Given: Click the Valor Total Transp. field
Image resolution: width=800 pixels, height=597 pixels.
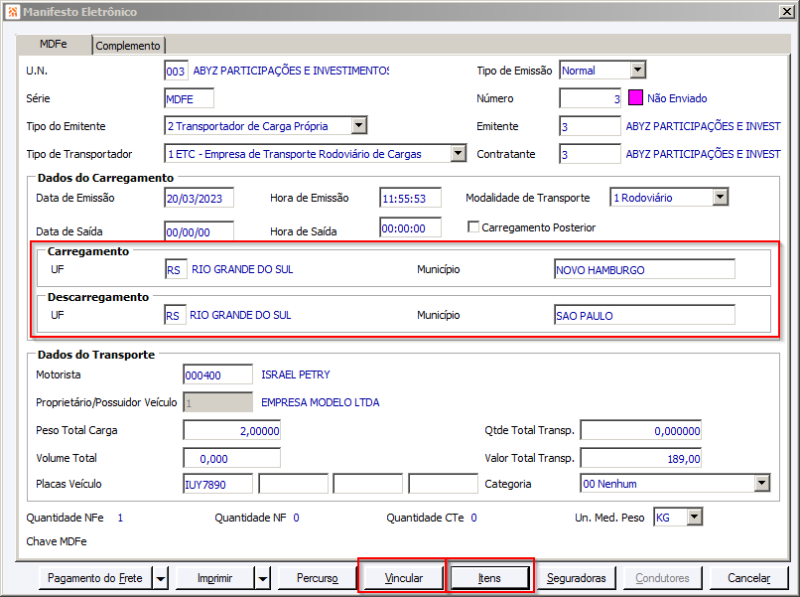Looking at the screenshot, I should click(x=641, y=458).
